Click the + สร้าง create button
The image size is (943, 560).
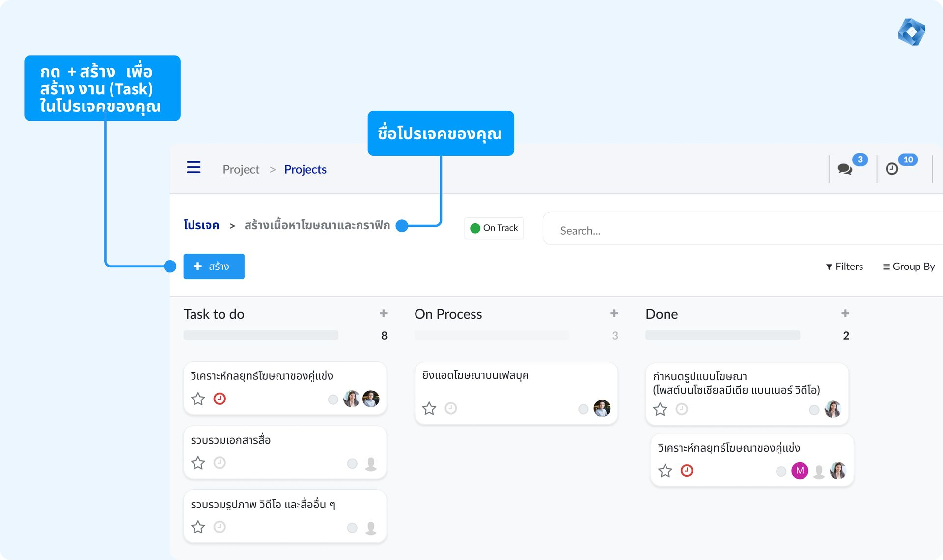pyautogui.click(x=214, y=267)
